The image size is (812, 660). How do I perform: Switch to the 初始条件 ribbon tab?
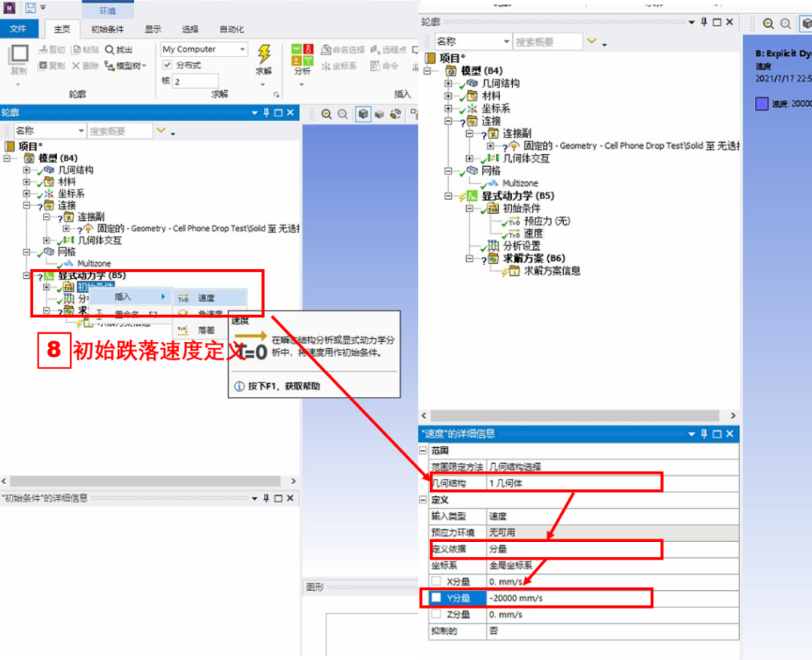pos(108,29)
